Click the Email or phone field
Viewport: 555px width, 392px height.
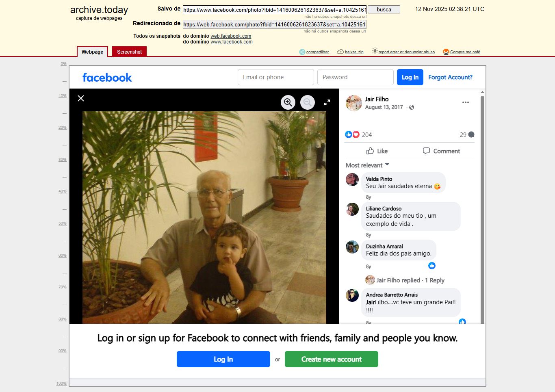pyautogui.click(x=275, y=77)
